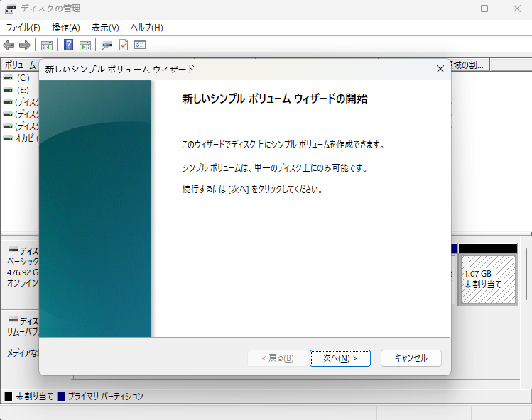The image size is (532, 420).
Task: Open the 表示(V) menu
Action: point(105,28)
